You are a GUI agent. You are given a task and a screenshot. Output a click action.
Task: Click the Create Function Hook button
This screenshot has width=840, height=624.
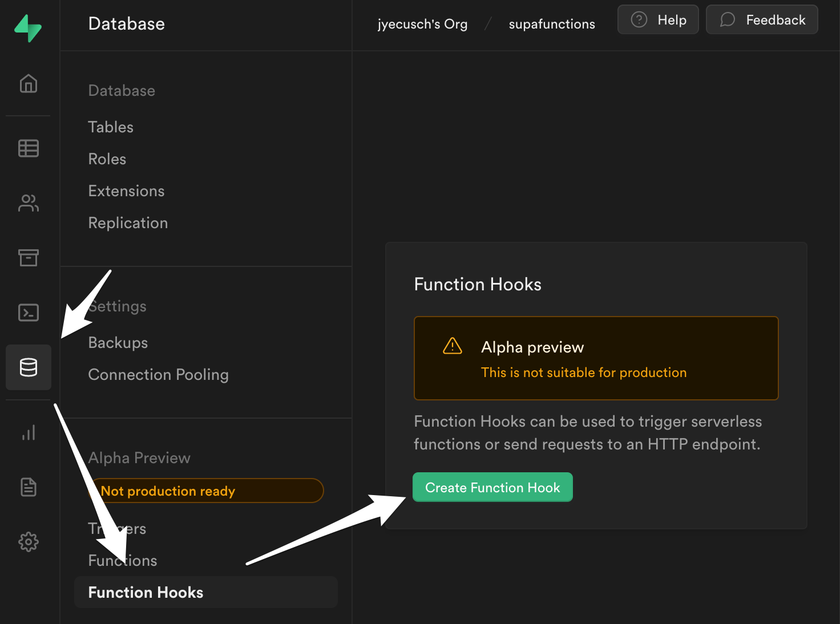[x=492, y=487]
